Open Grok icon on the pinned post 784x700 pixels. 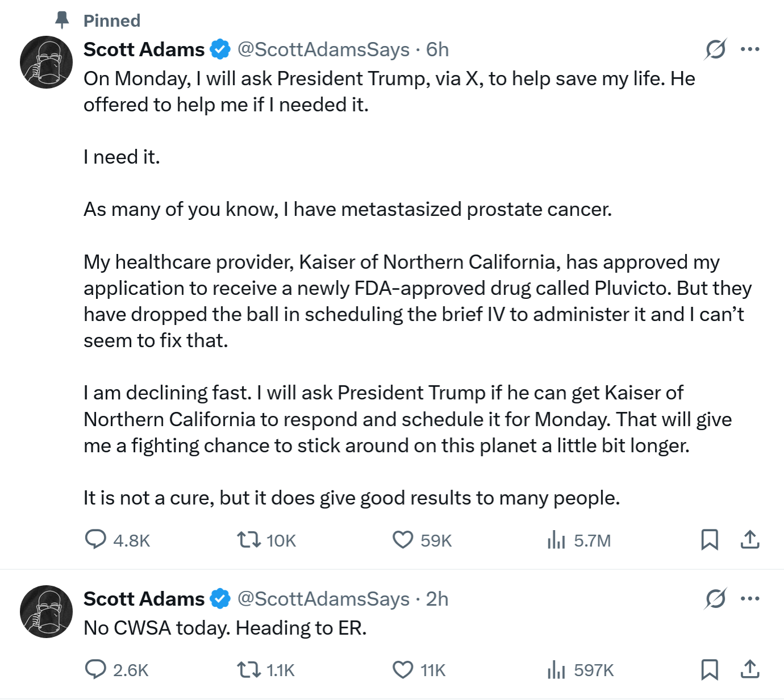click(x=715, y=49)
